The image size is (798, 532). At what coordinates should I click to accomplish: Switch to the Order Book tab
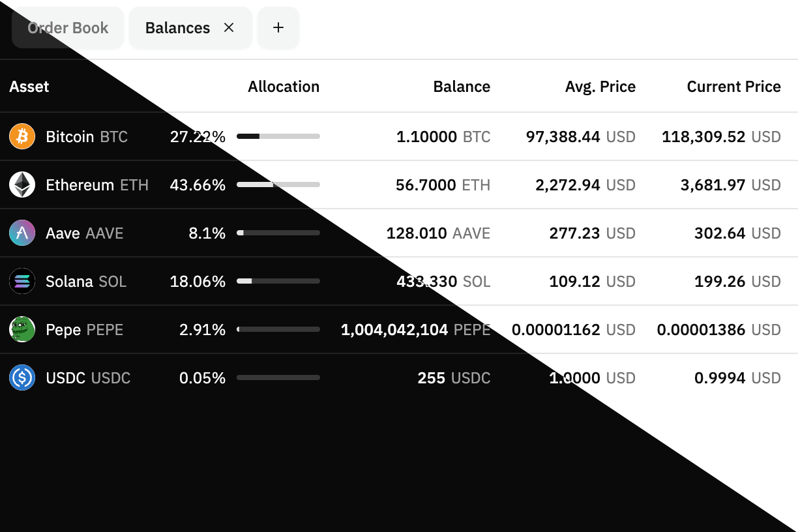pyautogui.click(x=68, y=28)
